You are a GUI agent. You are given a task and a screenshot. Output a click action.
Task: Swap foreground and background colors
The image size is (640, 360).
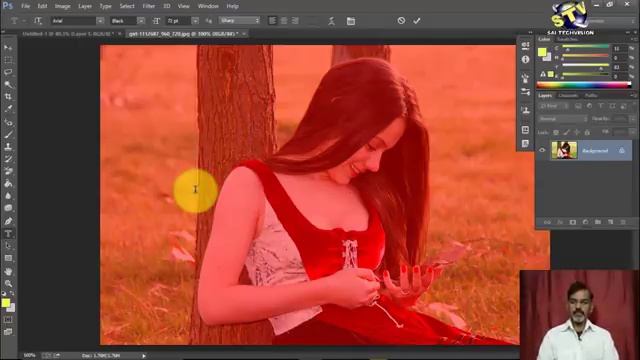[12, 293]
